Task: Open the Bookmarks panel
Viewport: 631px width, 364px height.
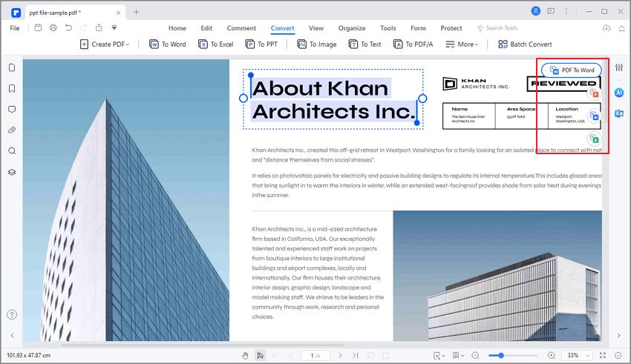Action: (12, 88)
